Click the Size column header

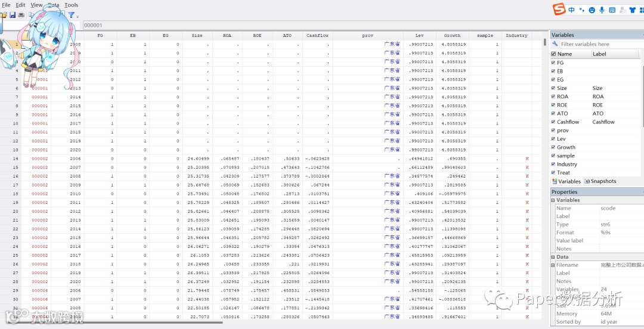tap(197, 36)
